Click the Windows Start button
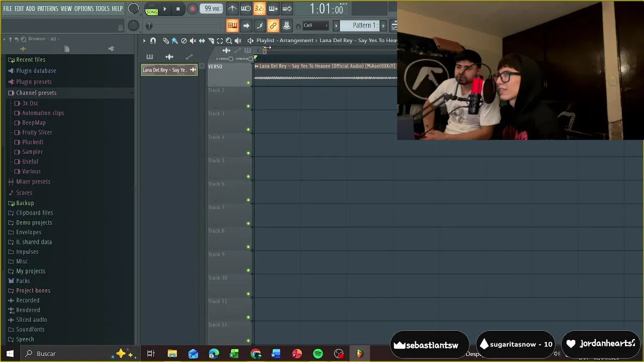Screen dimensions: 644x362 (x=10, y=354)
